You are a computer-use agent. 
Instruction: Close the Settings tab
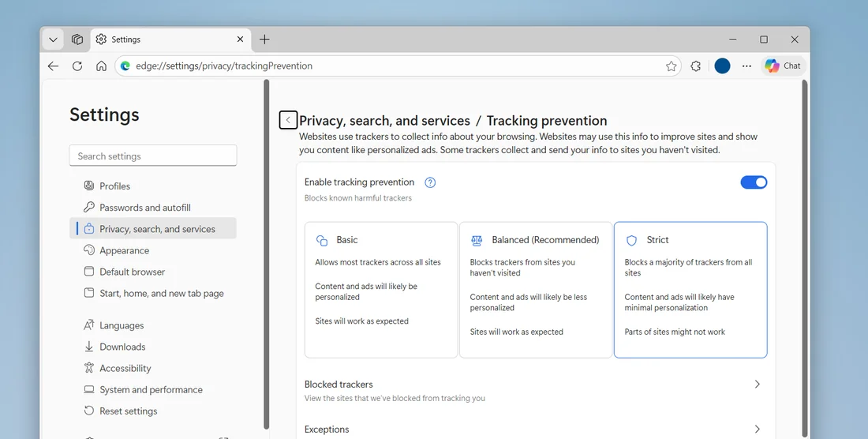(x=240, y=39)
